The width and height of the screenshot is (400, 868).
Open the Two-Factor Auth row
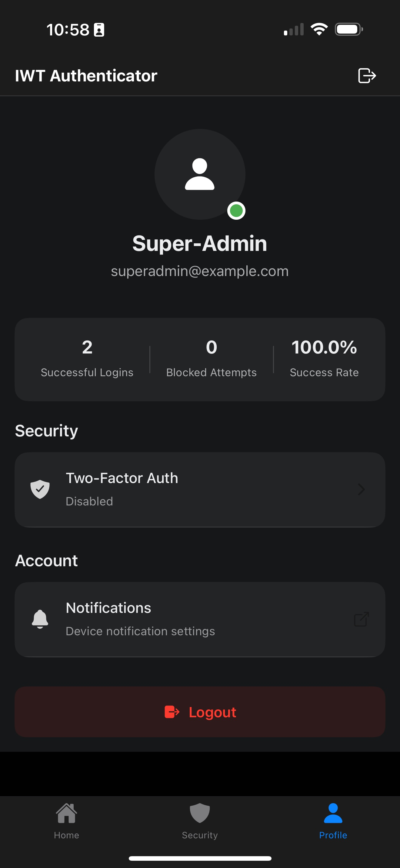point(200,490)
